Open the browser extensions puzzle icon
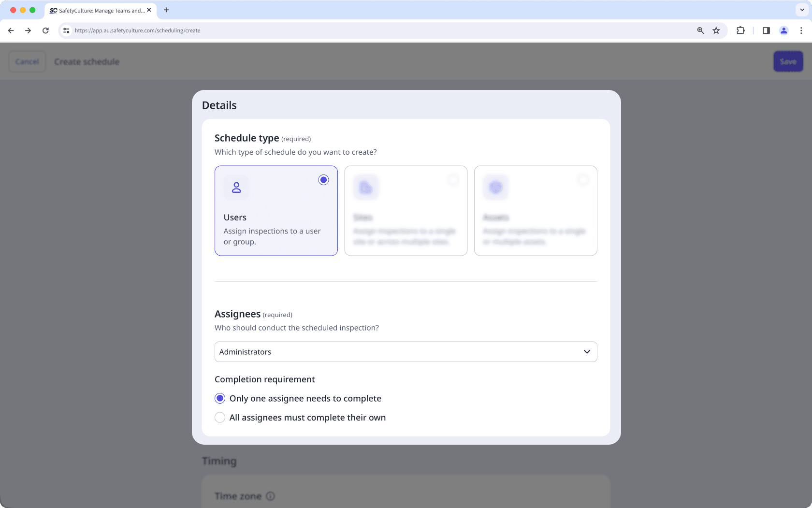The image size is (812, 508). (740, 30)
